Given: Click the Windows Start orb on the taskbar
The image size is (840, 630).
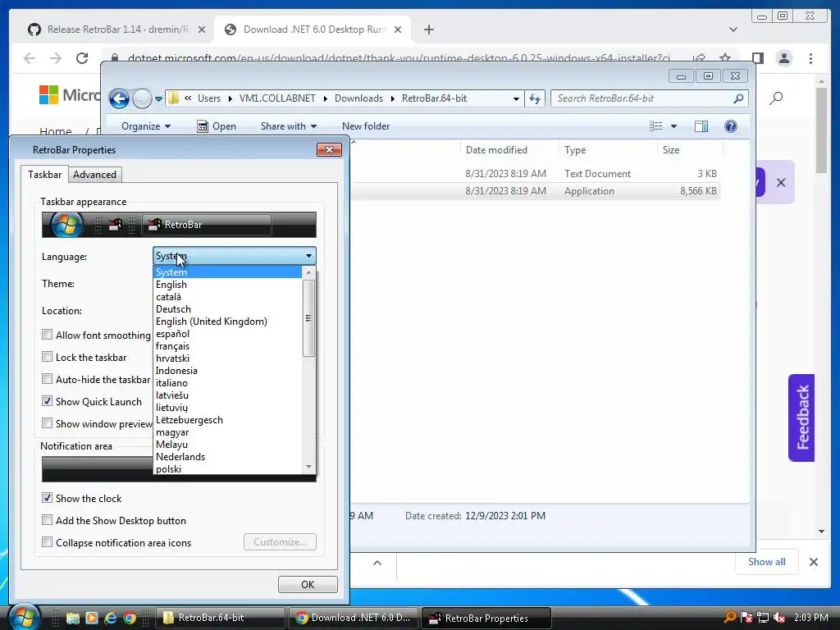Looking at the screenshot, I should point(24,616).
